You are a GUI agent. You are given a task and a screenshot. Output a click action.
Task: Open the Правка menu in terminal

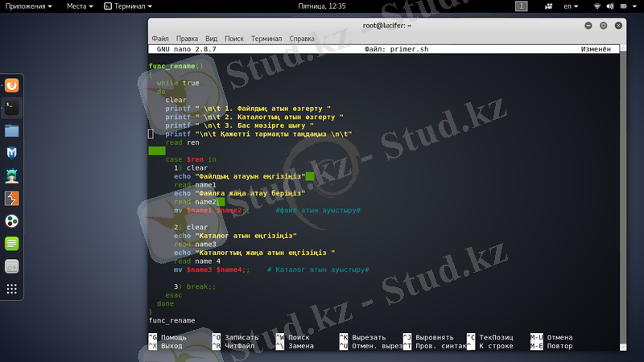(x=187, y=38)
